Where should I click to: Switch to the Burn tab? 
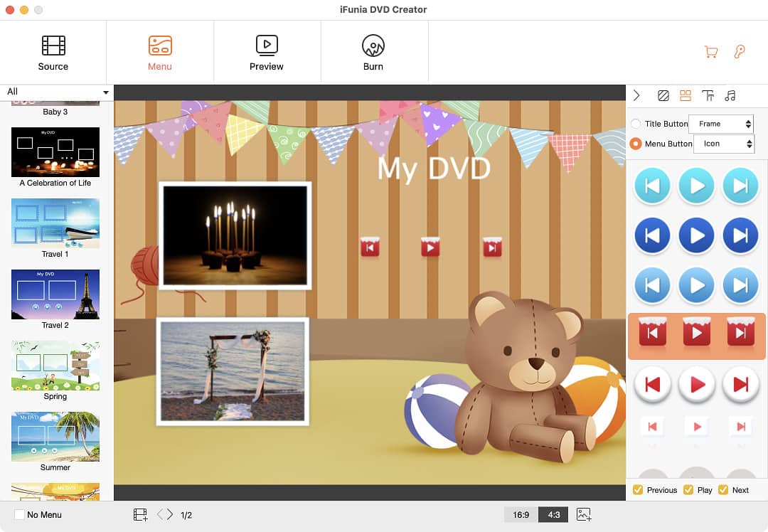pyautogui.click(x=373, y=52)
